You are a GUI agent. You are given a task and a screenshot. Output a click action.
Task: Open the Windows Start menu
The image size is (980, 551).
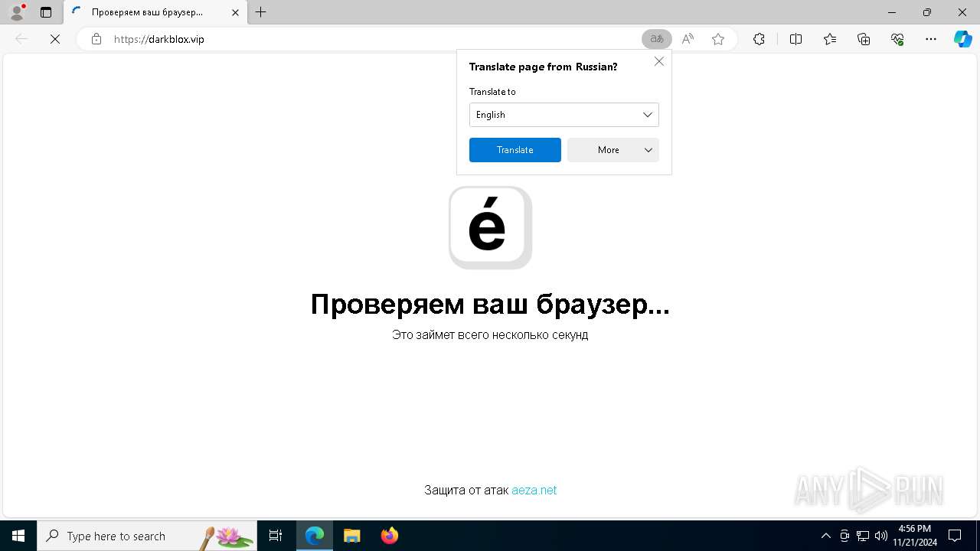(18, 536)
